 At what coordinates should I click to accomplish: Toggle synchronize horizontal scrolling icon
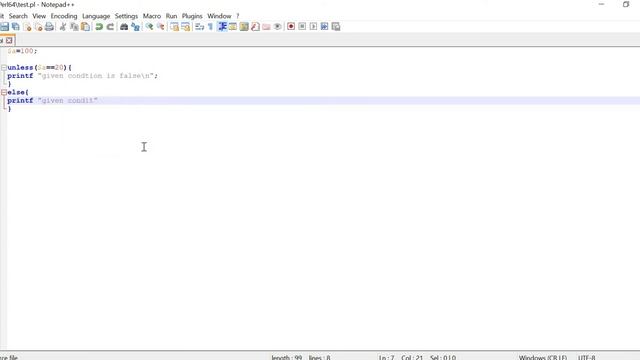coord(186,27)
